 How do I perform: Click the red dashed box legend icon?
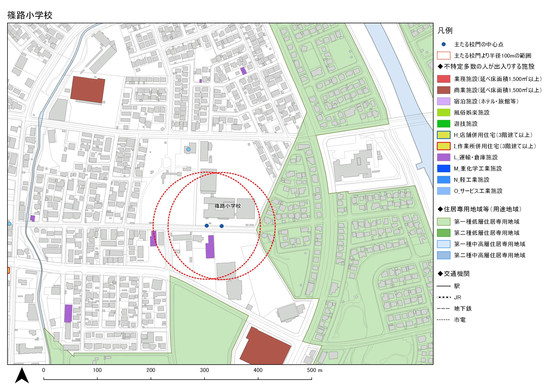coord(444,56)
